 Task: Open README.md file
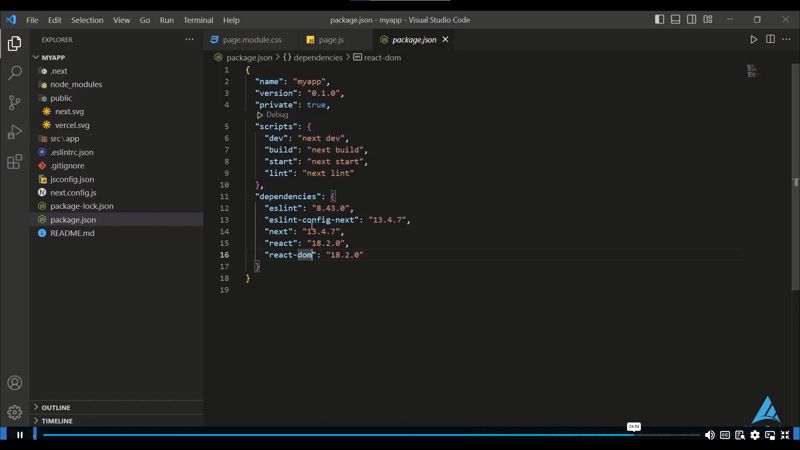117,233
